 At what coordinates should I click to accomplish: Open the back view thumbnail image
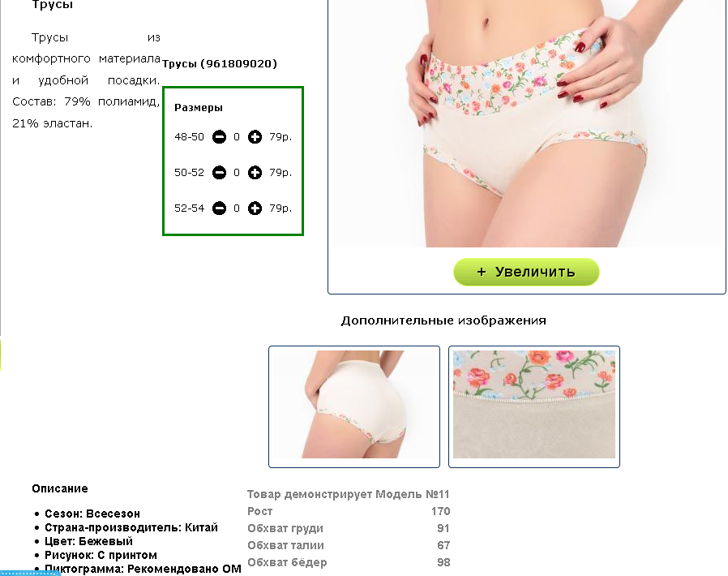pyautogui.click(x=354, y=406)
